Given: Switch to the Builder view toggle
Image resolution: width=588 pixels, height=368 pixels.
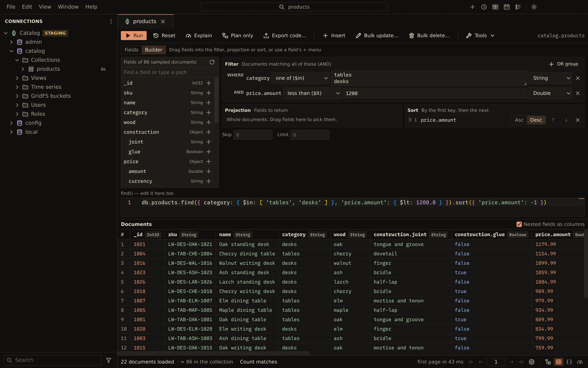Looking at the screenshot, I should [154, 50].
